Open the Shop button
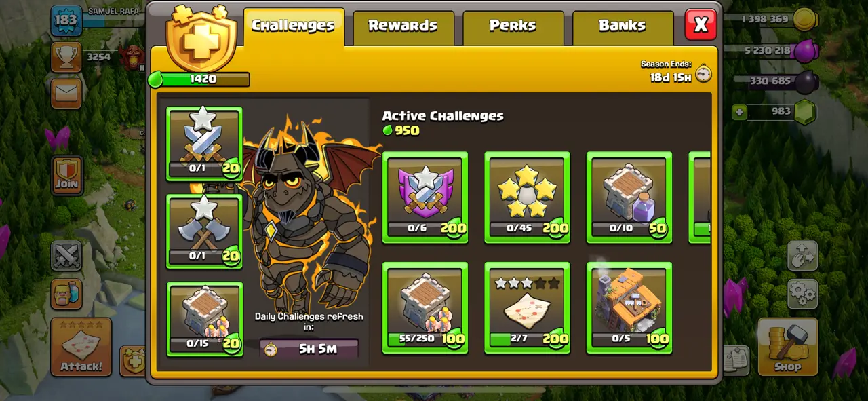 pos(787,346)
